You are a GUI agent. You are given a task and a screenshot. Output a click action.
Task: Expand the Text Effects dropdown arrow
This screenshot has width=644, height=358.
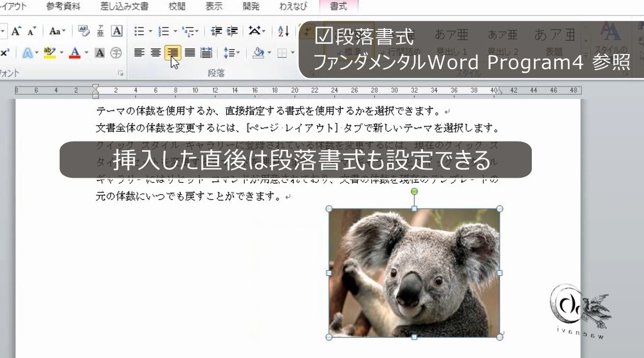tap(36, 53)
